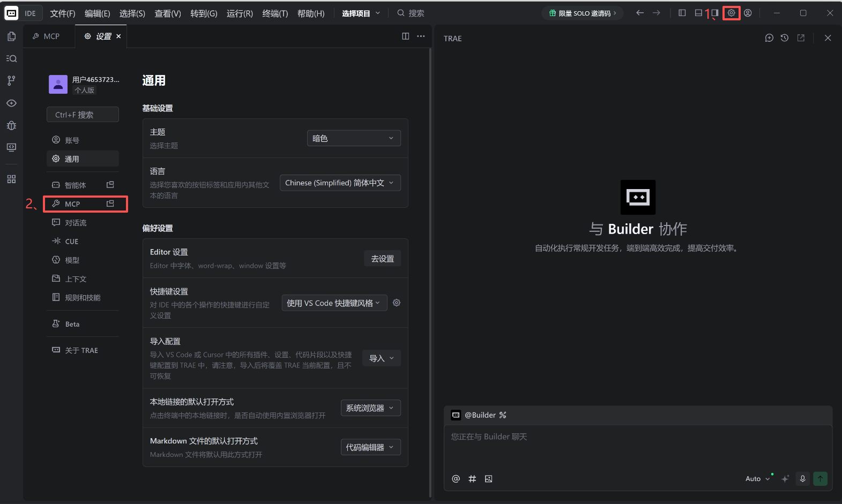
Task: Click the 限量 SOLO 邀请码 banner
Action: pos(583,13)
